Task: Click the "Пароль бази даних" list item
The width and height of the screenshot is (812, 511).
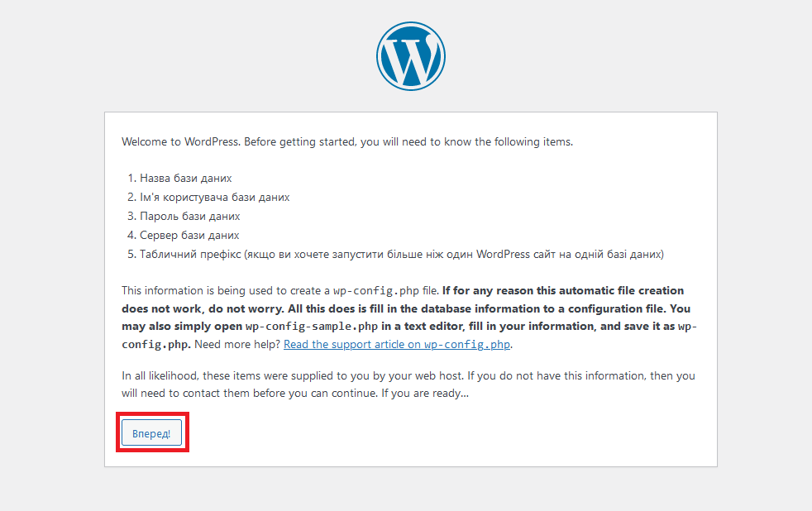Action: (x=189, y=217)
